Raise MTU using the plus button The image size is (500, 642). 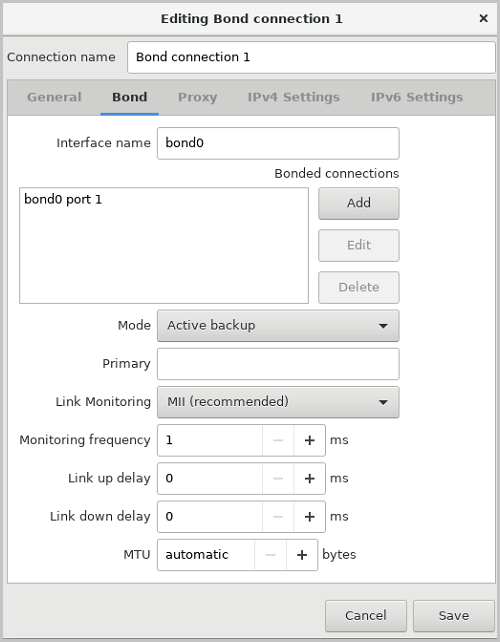pyautogui.click(x=302, y=555)
